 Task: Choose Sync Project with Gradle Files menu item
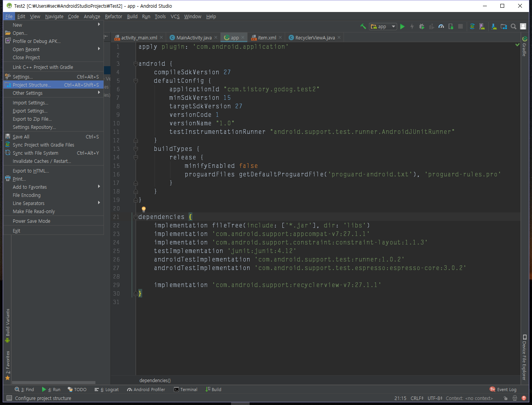[53, 145]
